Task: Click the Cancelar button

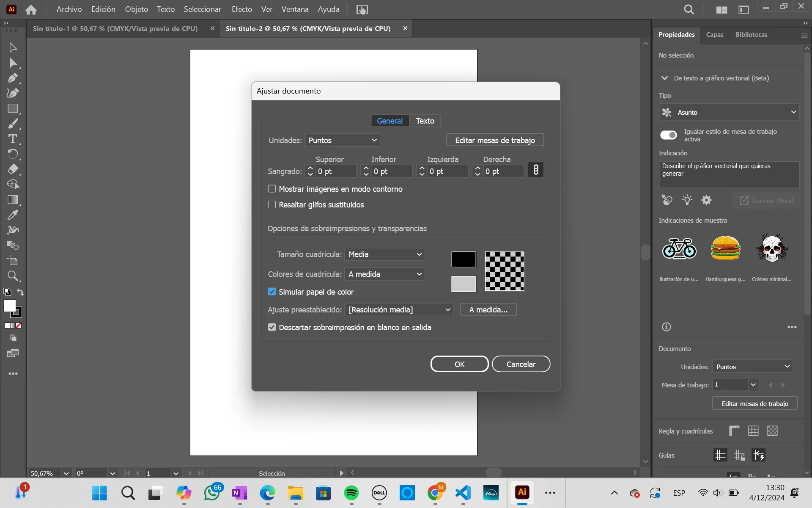Action: click(x=521, y=364)
